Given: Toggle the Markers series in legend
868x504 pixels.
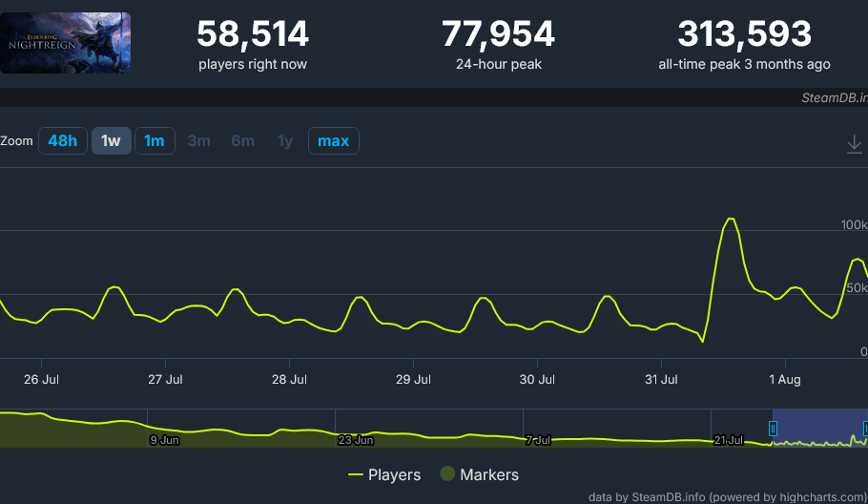Looking at the screenshot, I should (480, 474).
